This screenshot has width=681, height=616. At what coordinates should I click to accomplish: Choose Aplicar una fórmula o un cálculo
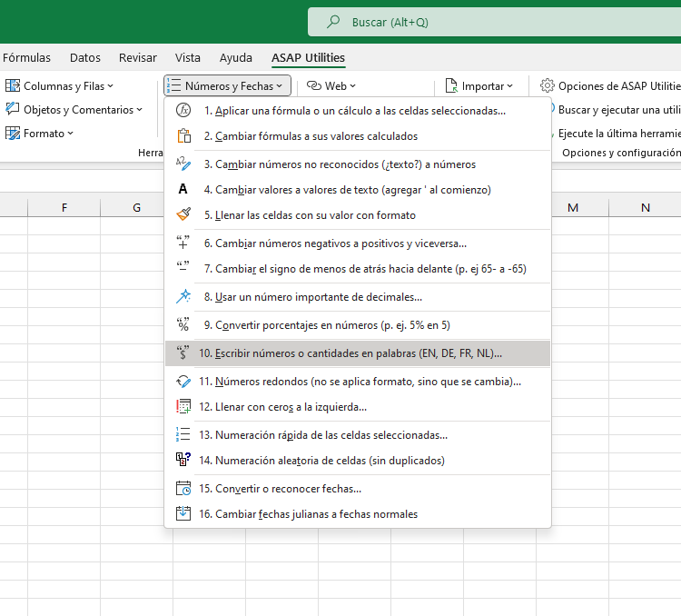pos(358,111)
